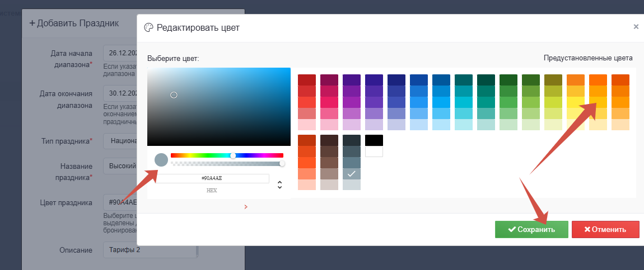The image size is (644, 270).
Task: Close the Редактировать цвет dialog
Action: pos(636,26)
